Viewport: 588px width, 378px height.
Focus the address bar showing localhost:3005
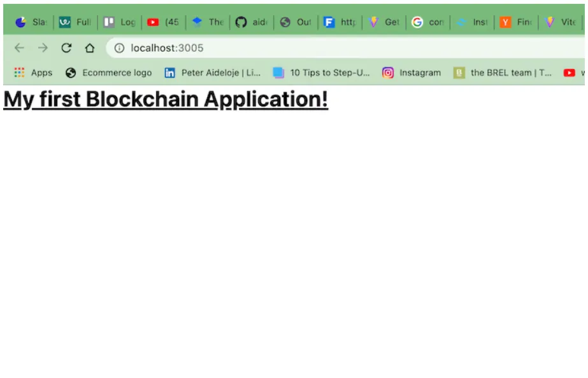pyautogui.click(x=345, y=48)
